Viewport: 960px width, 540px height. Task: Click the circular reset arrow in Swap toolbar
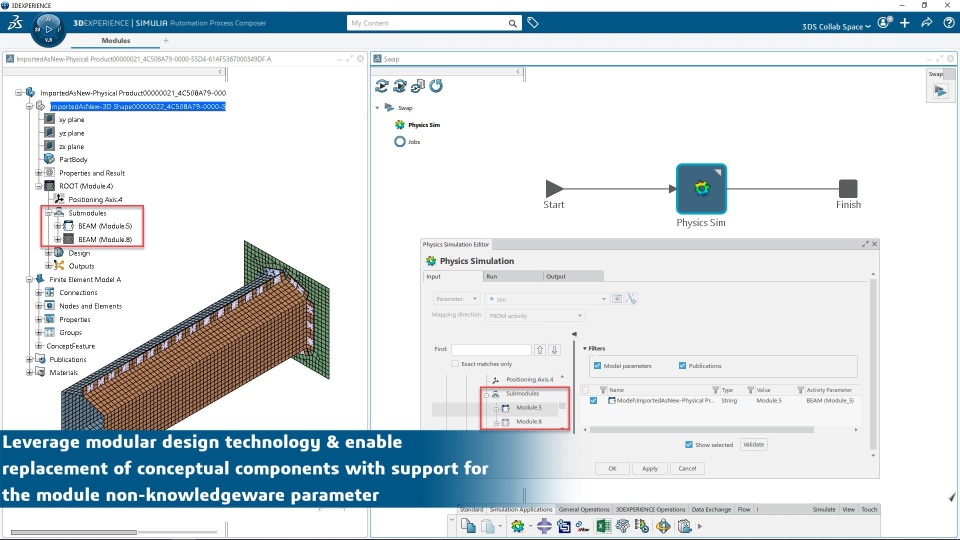tap(436, 86)
